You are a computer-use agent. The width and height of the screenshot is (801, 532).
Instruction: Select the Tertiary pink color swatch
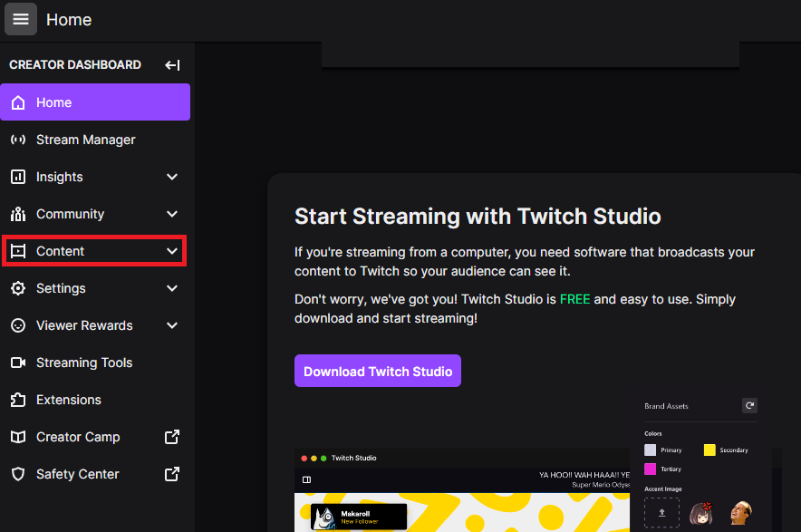pyautogui.click(x=650, y=469)
